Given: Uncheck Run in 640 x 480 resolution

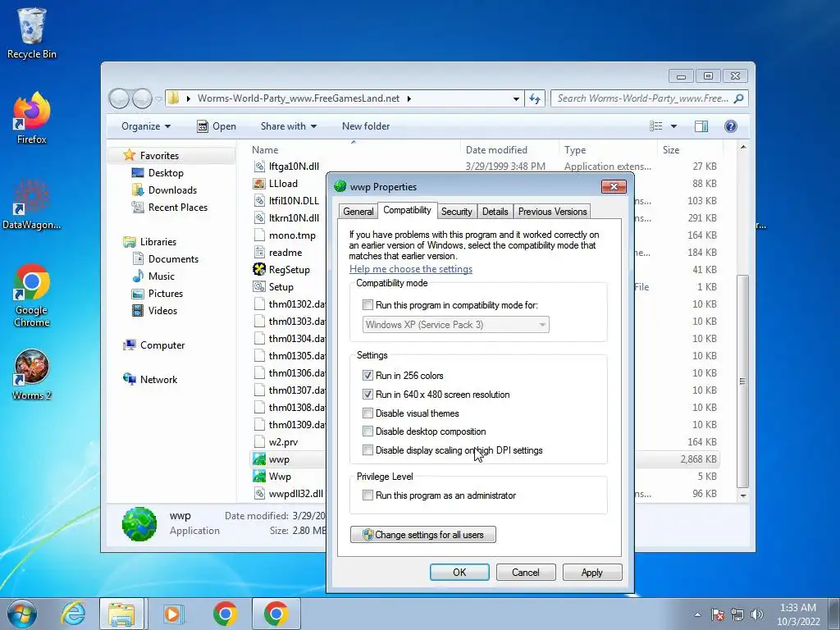Looking at the screenshot, I should click(367, 395).
